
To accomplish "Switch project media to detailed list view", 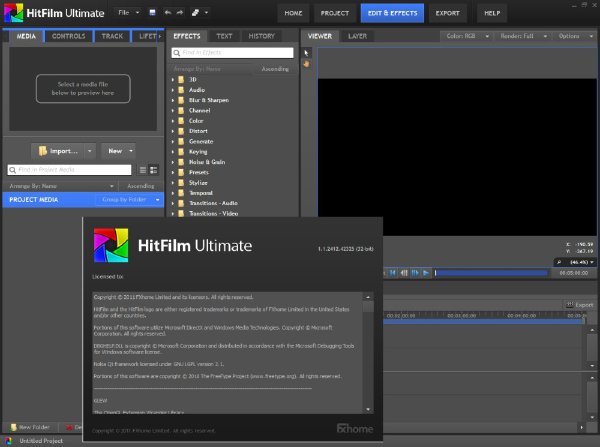I will pyautogui.click(x=153, y=170).
